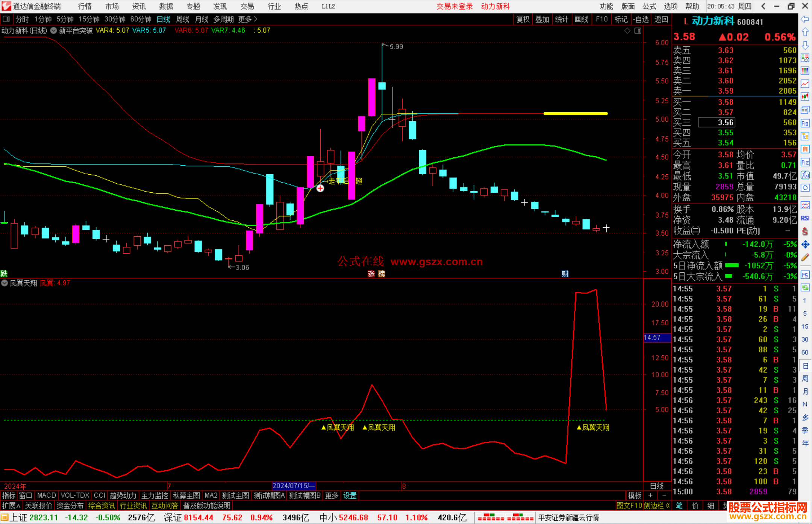The width and height of the screenshot is (812, 524).
Task: Click the 复权 button
Action: pyautogui.click(x=523, y=19)
